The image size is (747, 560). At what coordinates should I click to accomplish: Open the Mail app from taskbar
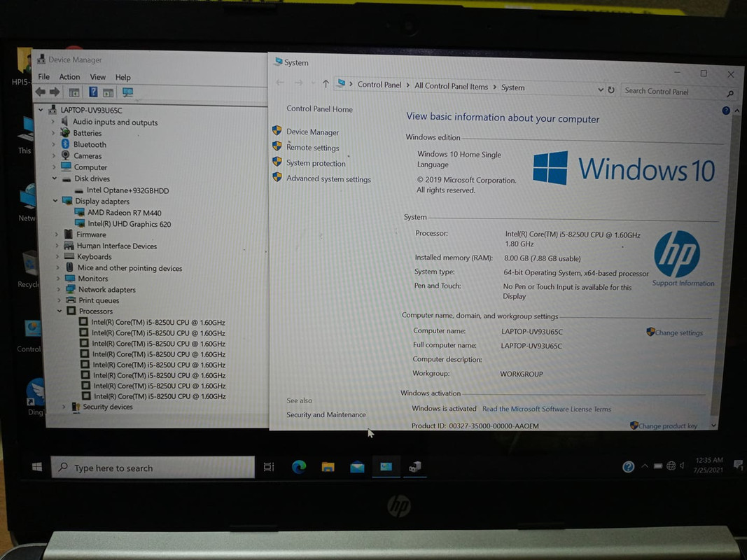(x=357, y=467)
